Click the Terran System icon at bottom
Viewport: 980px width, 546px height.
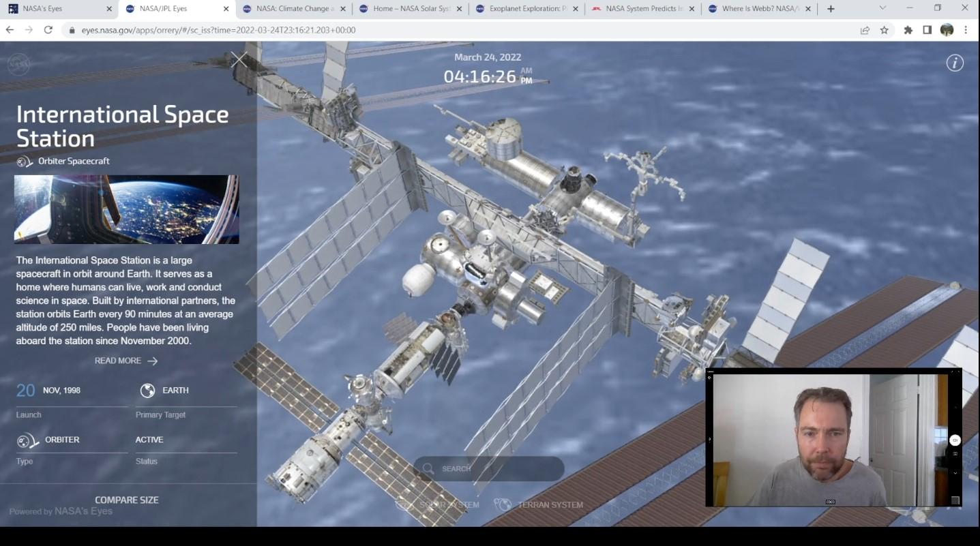coord(503,505)
